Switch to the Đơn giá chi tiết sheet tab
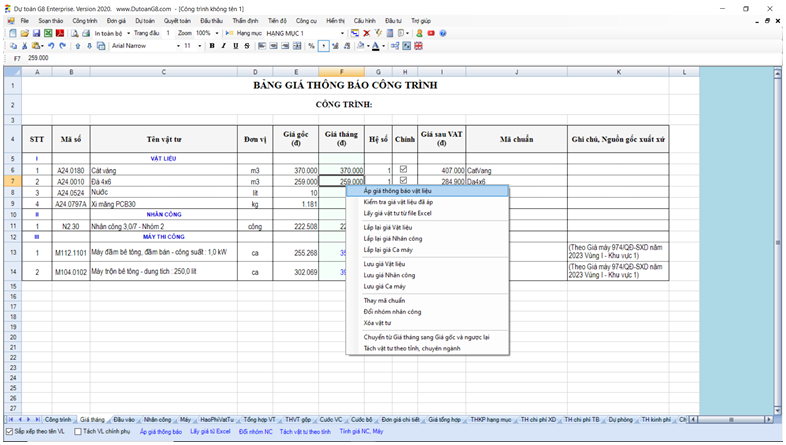This screenshot has height=445, width=786. (400, 419)
